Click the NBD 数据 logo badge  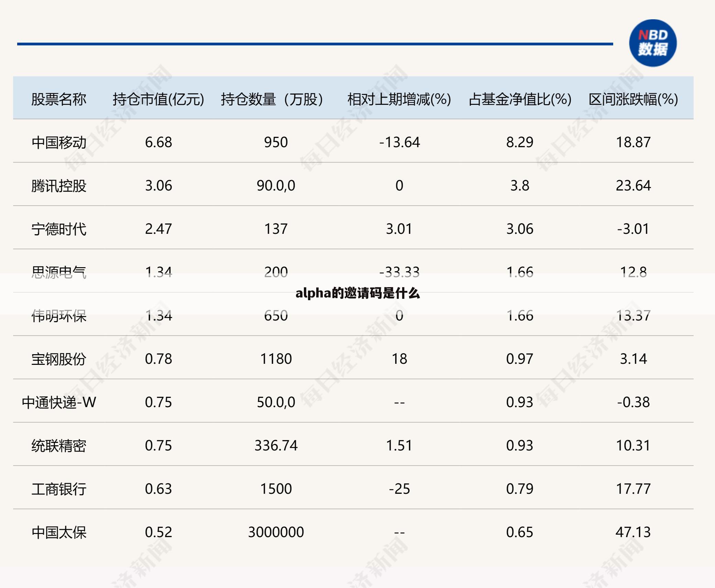pos(653,43)
